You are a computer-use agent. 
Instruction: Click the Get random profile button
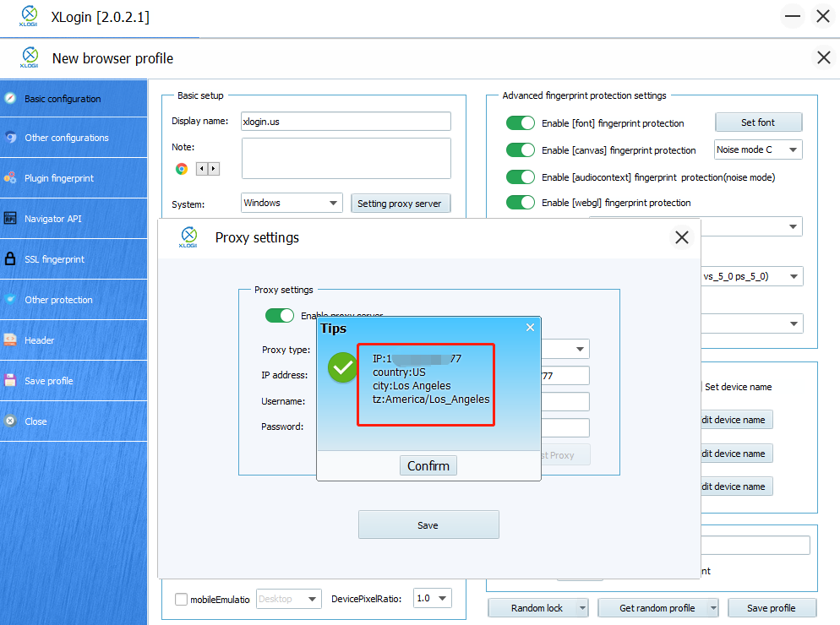[x=653, y=608]
